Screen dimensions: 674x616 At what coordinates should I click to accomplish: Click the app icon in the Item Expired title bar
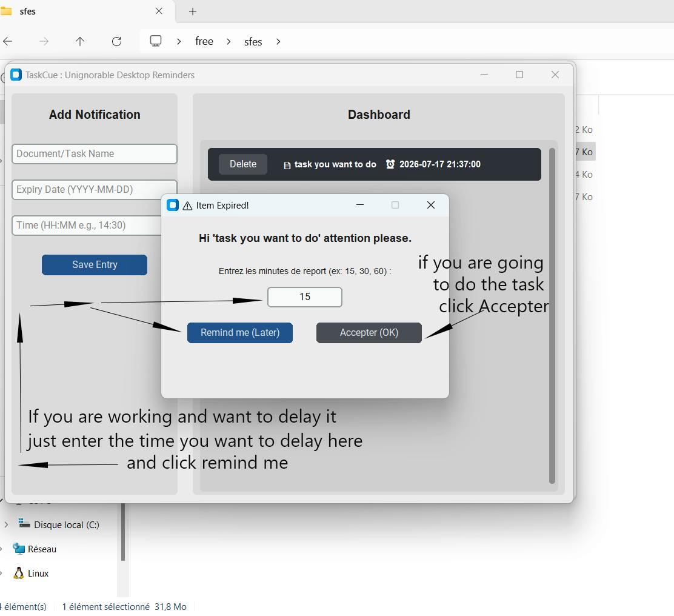(173, 205)
